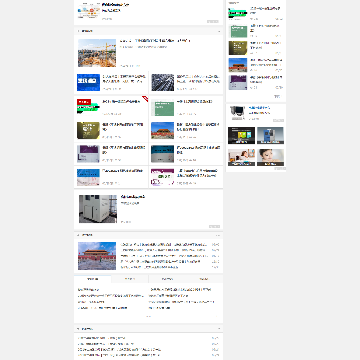
Task: Select the last tab above the link columns
Action: tap(204, 279)
